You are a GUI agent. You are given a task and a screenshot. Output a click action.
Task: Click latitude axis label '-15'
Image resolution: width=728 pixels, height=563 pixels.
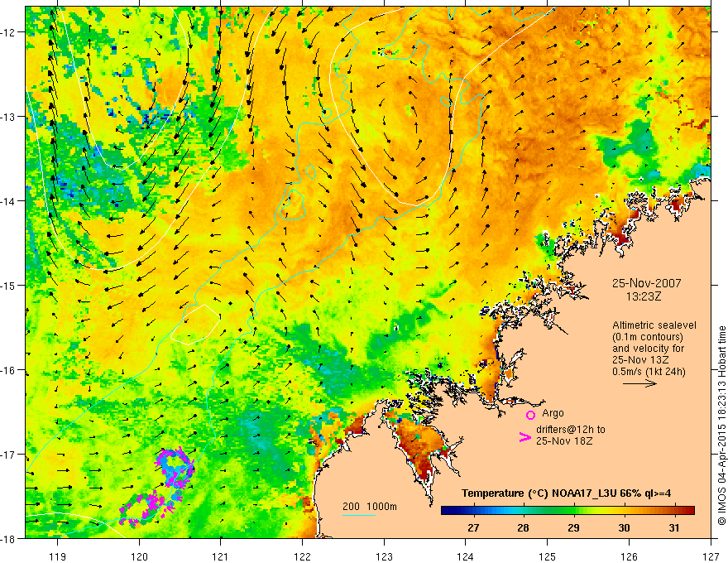(x=8, y=285)
